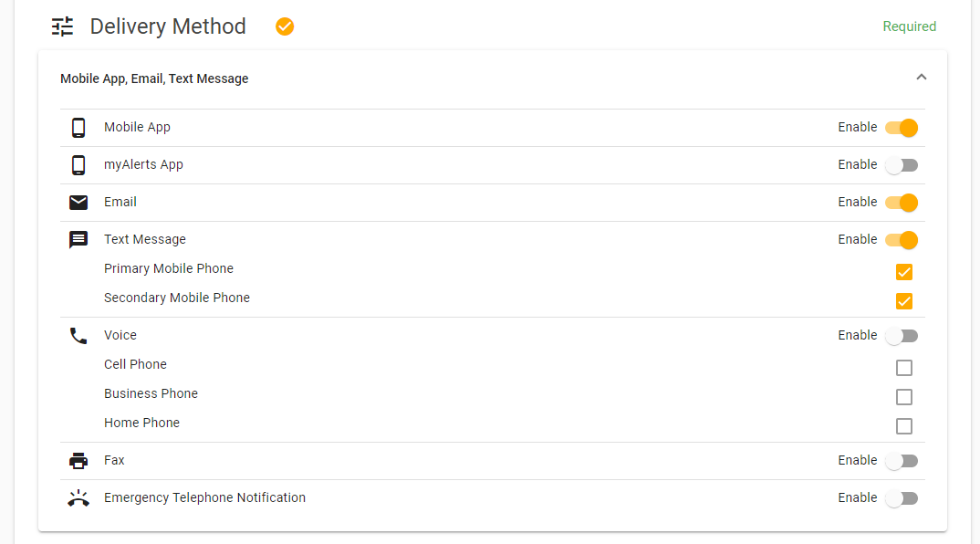Screen dimensions: 980x544
Task: Check the Cell Phone checkbox
Action: click(903, 368)
